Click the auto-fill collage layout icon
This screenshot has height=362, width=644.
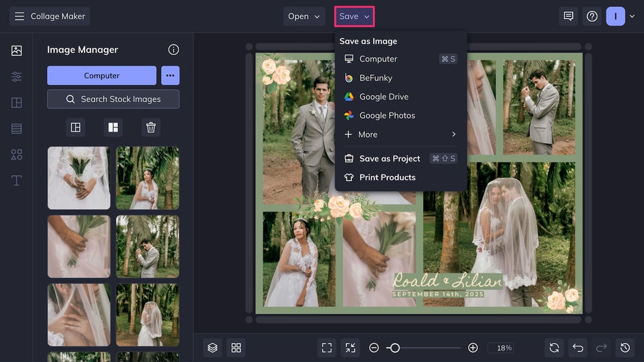coord(76,127)
